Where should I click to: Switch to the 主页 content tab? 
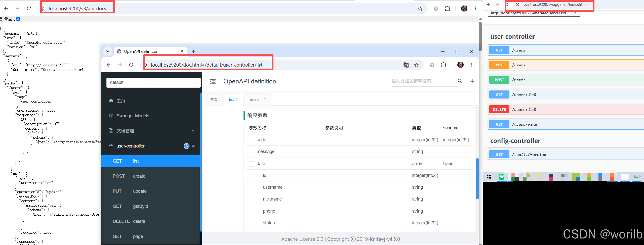(214, 100)
